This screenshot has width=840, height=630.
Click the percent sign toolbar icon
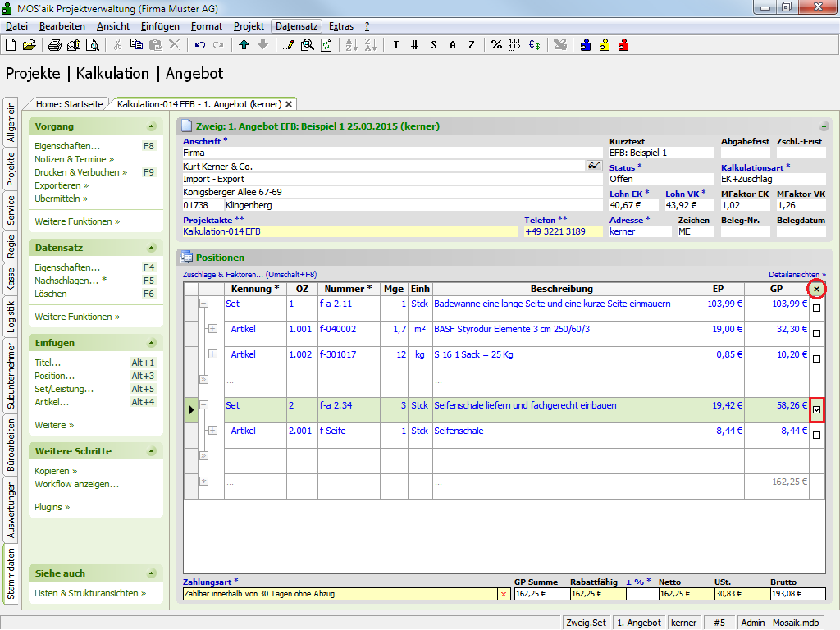496,45
